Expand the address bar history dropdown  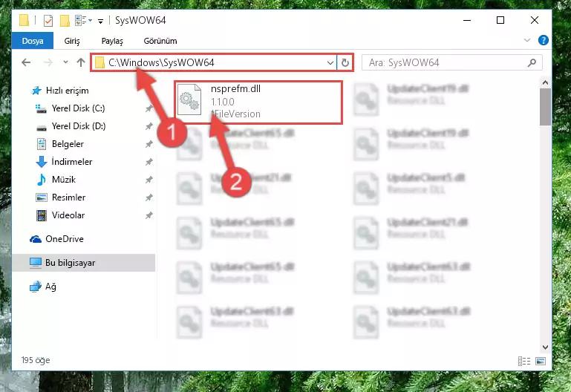click(330, 62)
